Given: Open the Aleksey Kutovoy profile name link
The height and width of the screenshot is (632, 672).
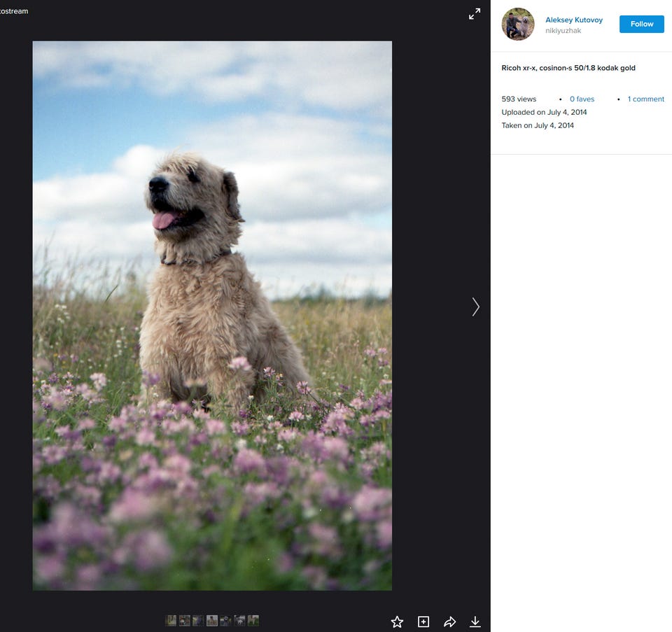Looking at the screenshot, I should click(x=574, y=20).
